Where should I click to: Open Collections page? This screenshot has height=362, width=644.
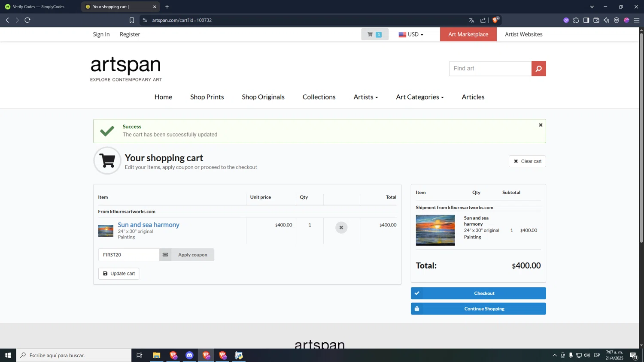(x=319, y=97)
